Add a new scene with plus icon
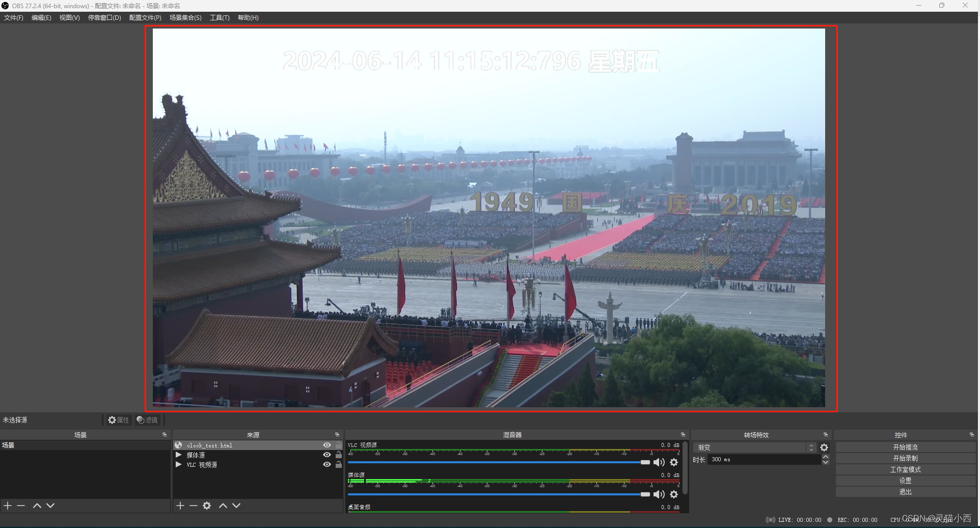The height and width of the screenshot is (528, 980). tap(8, 506)
